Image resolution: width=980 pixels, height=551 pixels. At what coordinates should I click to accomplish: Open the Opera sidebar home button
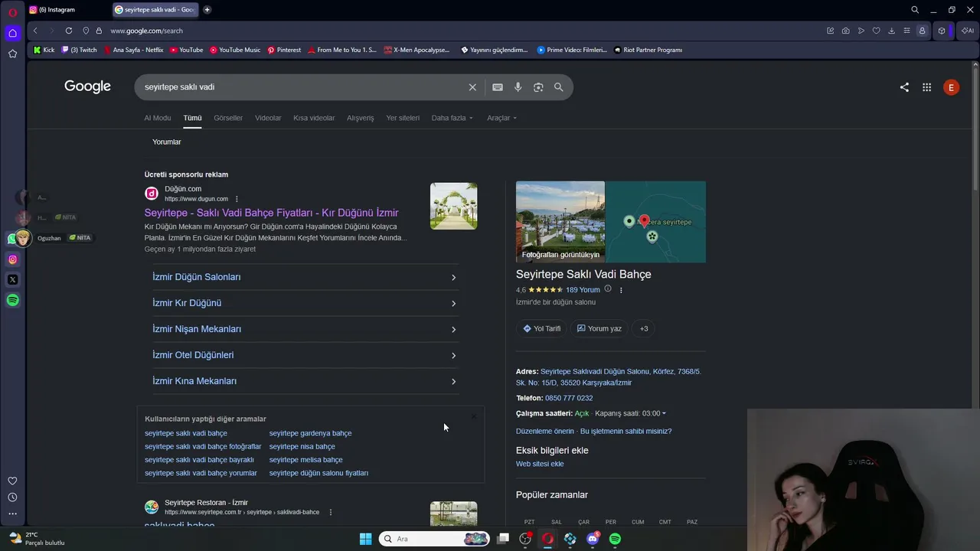12,33
